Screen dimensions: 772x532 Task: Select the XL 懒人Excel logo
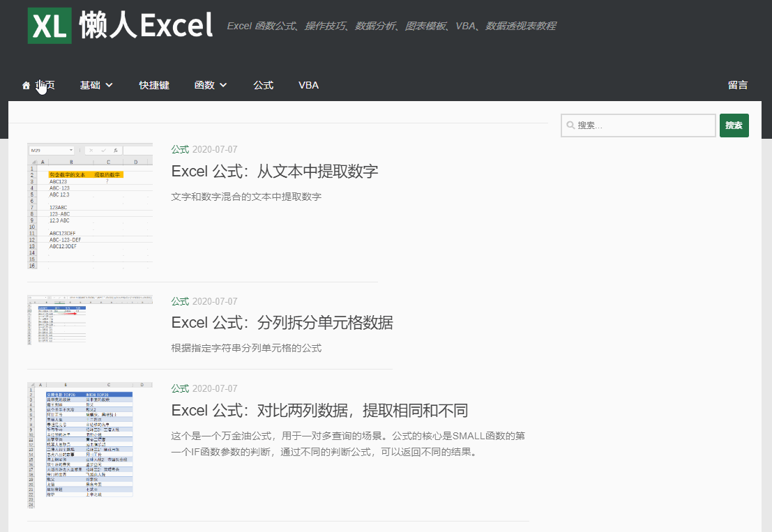119,26
